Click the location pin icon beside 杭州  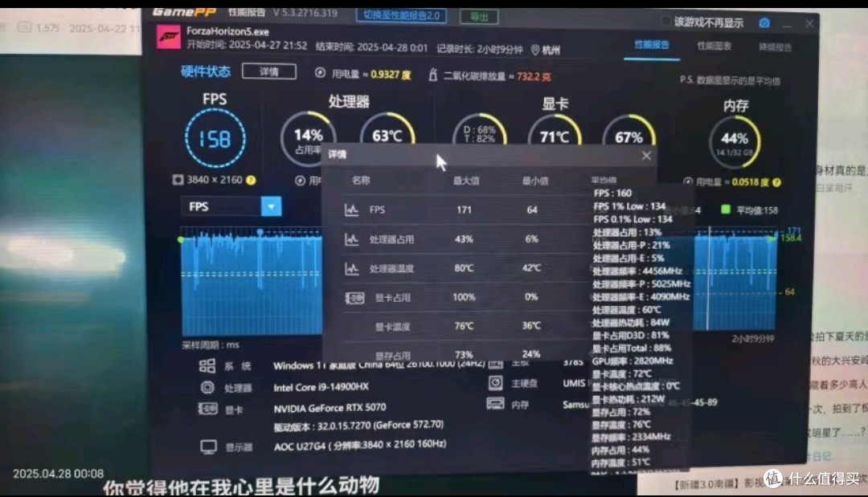(535, 50)
